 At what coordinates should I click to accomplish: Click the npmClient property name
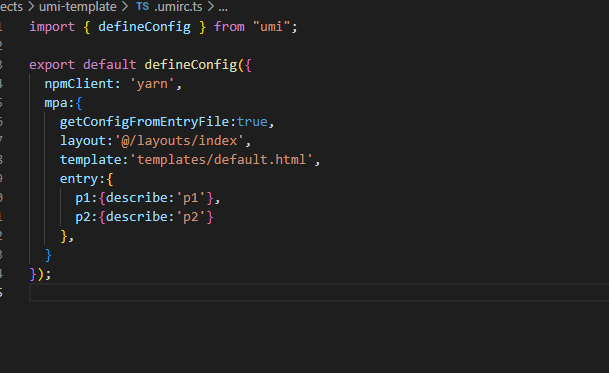79,84
